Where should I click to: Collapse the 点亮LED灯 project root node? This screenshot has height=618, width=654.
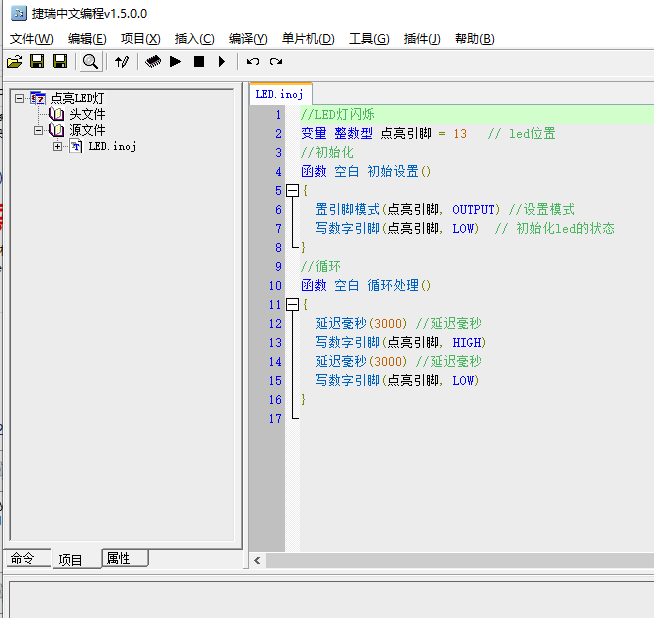(x=20, y=98)
